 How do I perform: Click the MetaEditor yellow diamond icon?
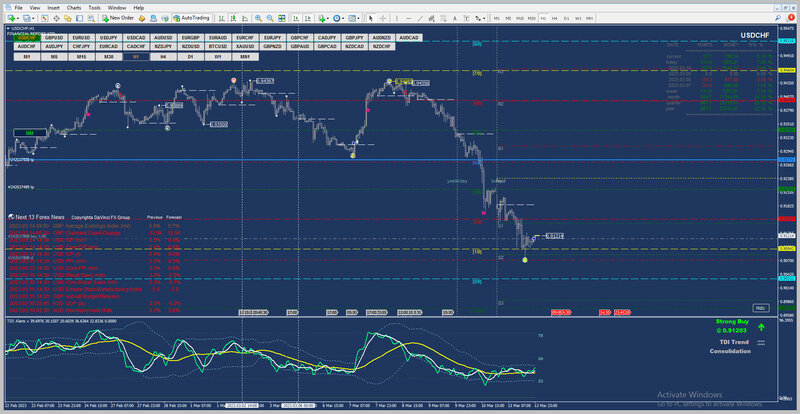click(141, 18)
